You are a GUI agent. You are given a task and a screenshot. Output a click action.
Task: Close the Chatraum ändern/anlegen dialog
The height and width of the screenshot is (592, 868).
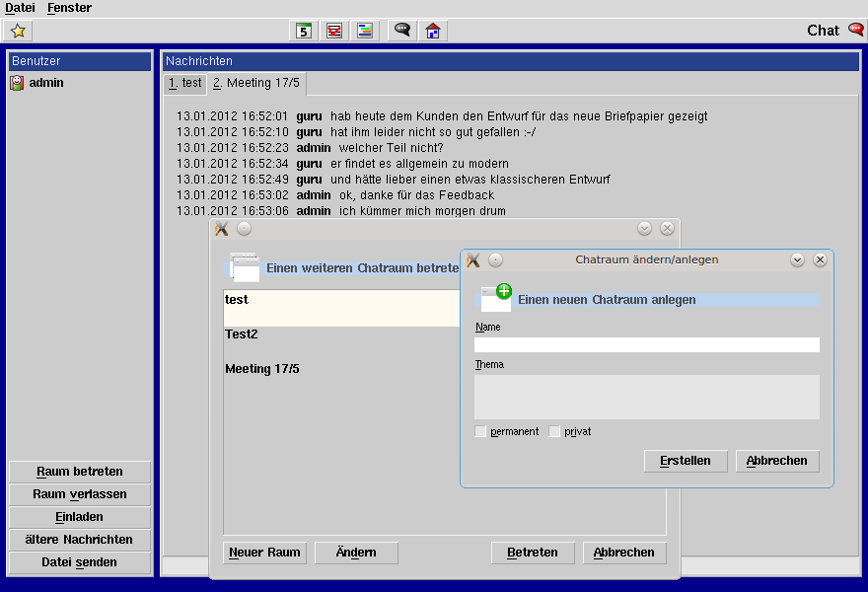point(820,259)
